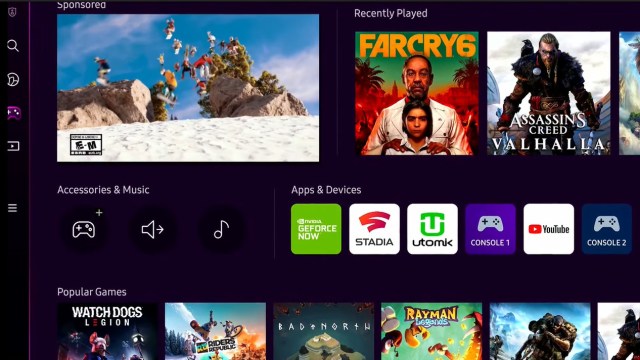Select the Ambient mode icon in the sidebar
This screenshot has height=360, width=640.
(x=13, y=79)
